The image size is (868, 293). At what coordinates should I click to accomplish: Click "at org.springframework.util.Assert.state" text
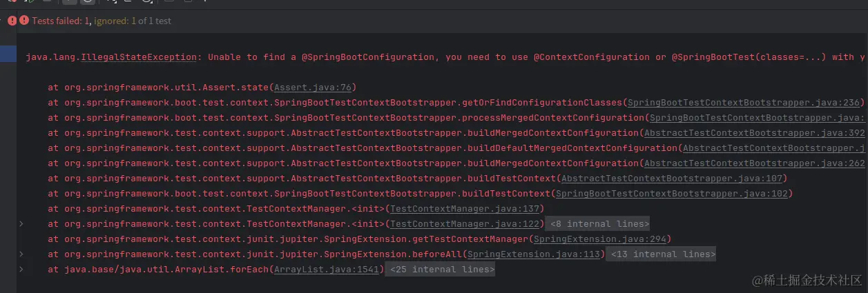pos(158,88)
